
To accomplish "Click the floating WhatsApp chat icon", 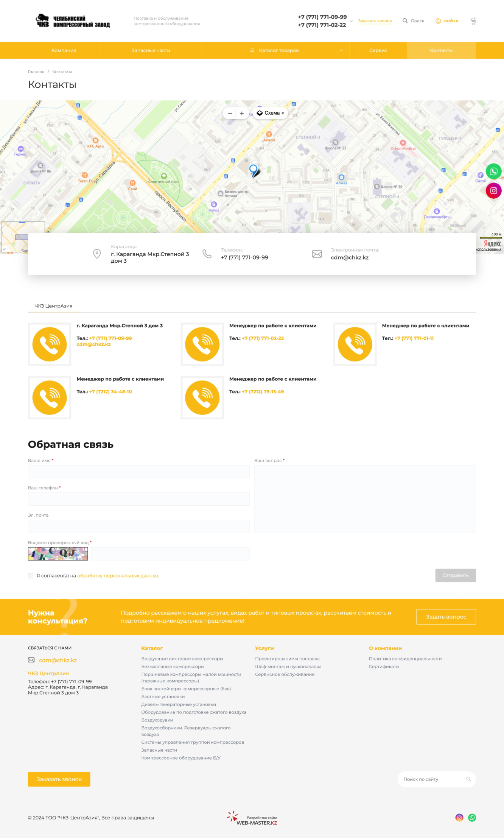I will coord(493,171).
